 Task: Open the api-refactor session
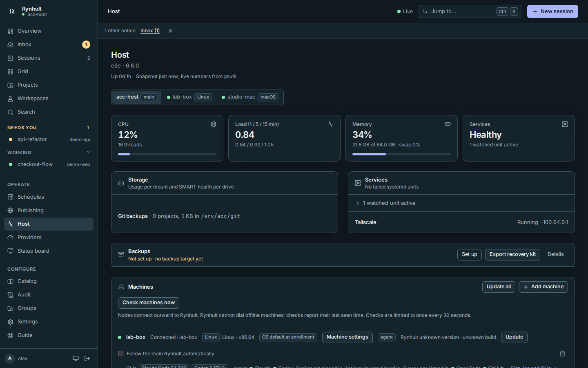[x=49, y=139]
